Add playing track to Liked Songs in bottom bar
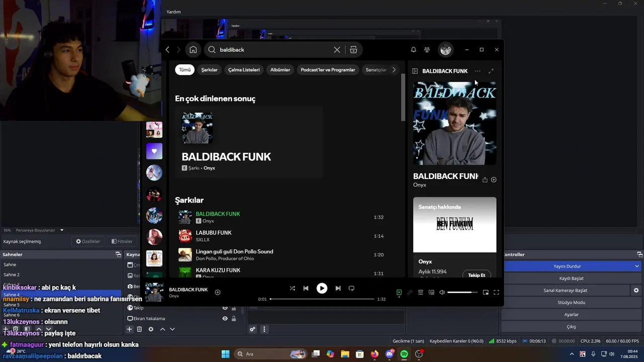Image resolution: width=644 pixels, height=362 pixels. (218, 292)
